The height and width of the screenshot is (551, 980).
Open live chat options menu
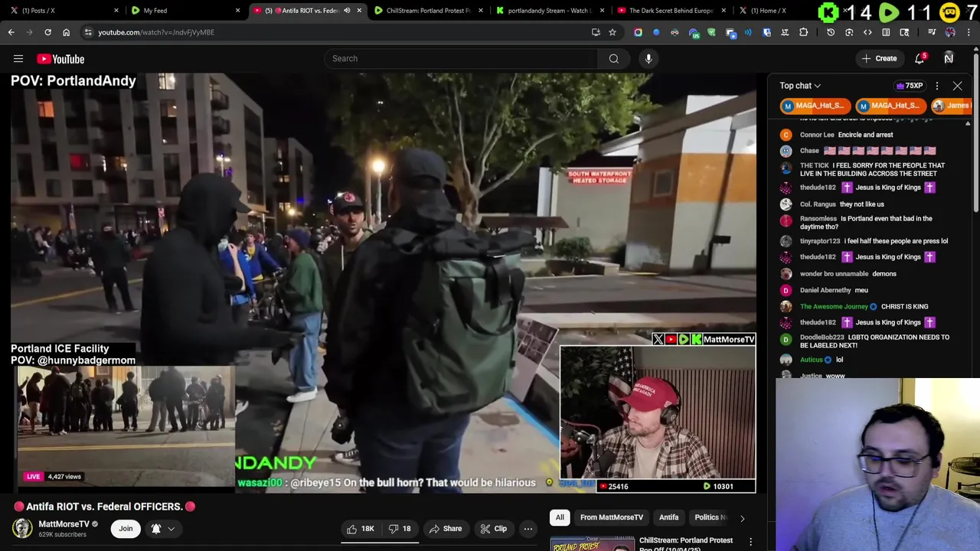click(x=936, y=86)
